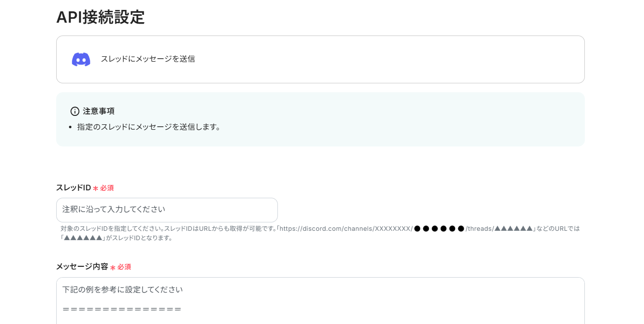Click the スレッドにメッセージを送信 title text

coord(148,59)
